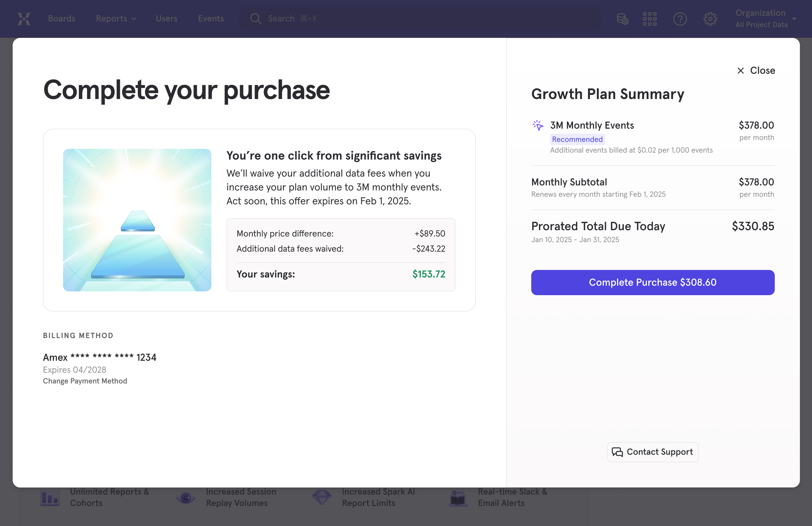This screenshot has height=526, width=812.
Task: Click the Mixpanel logo icon
Action: pyautogui.click(x=24, y=19)
